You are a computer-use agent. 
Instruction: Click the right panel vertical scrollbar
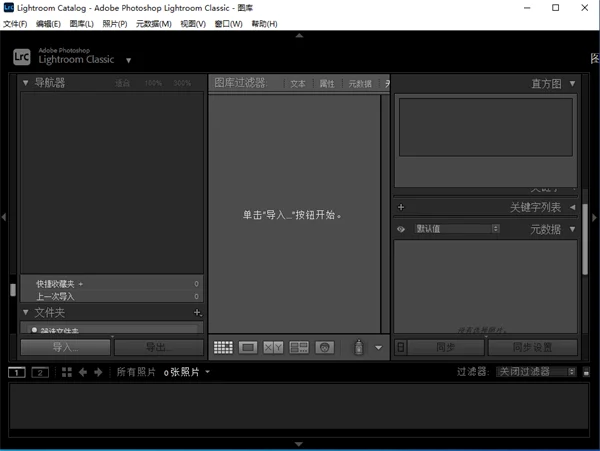tap(585, 239)
